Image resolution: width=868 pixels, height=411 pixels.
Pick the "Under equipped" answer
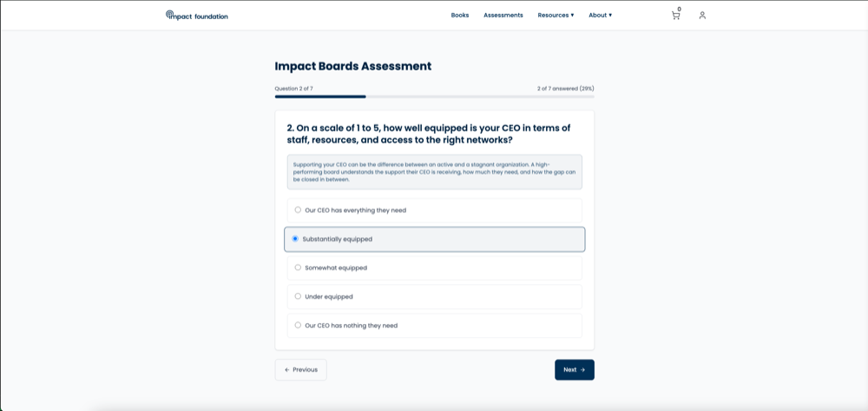435,297
